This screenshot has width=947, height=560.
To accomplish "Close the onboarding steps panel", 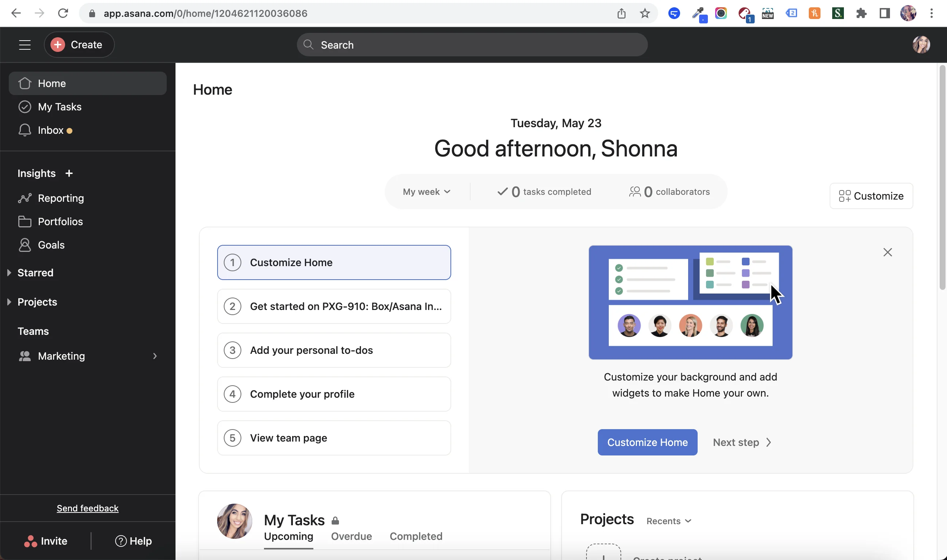I will click(887, 252).
